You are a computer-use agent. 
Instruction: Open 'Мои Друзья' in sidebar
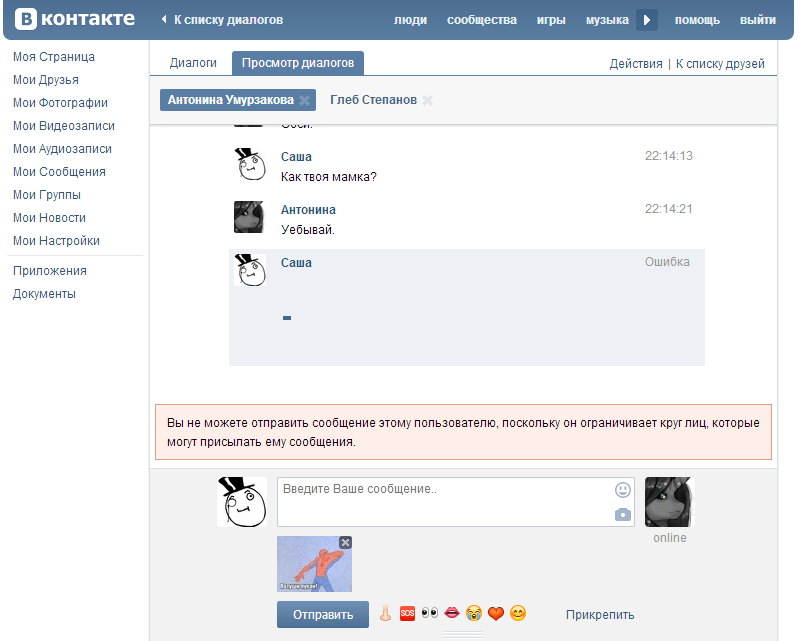(46, 80)
